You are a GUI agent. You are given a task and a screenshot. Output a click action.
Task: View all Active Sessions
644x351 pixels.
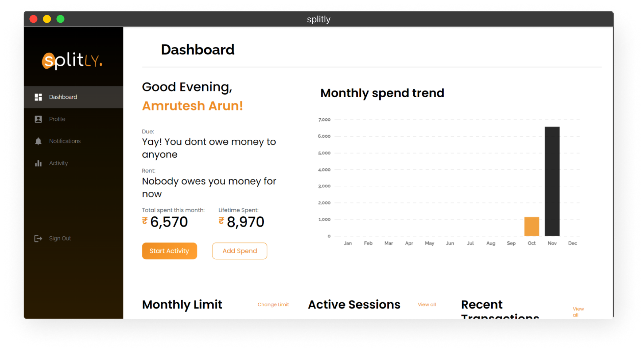(x=427, y=304)
